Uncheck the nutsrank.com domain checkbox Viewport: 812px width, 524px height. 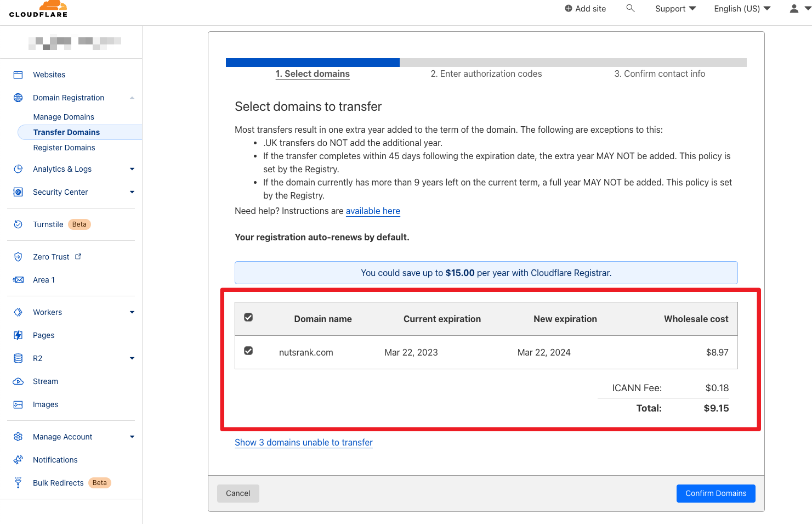pos(248,351)
